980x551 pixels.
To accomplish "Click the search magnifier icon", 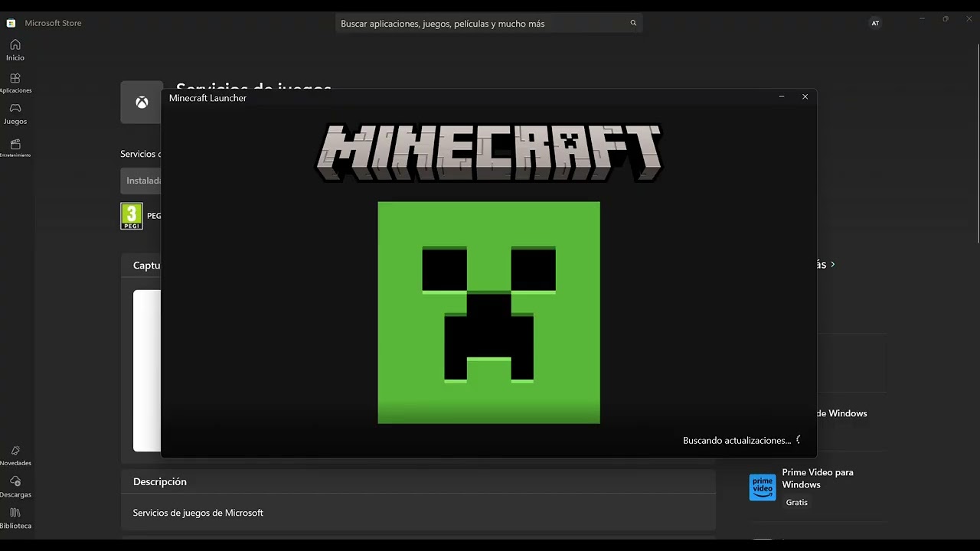I will (633, 23).
